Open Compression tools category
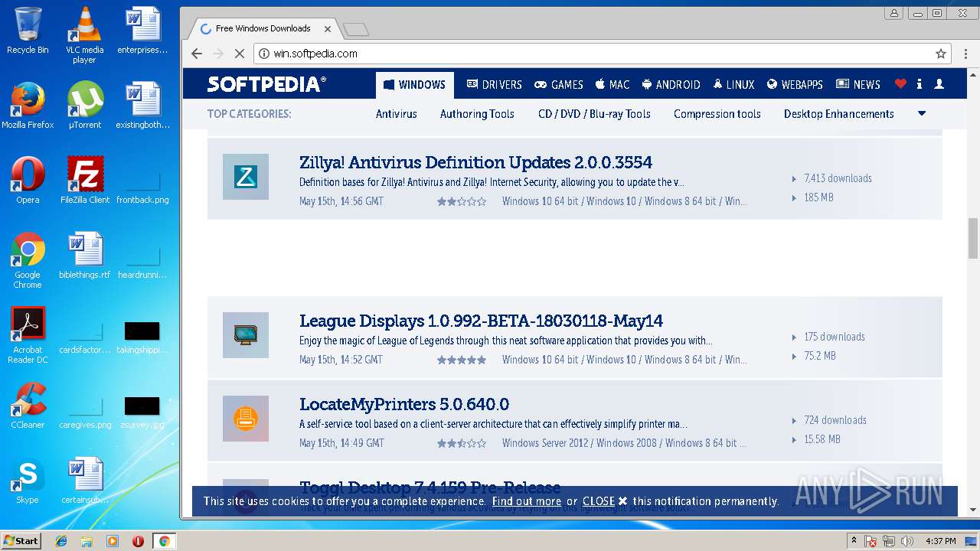The height and width of the screenshot is (551, 980). click(717, 113)
